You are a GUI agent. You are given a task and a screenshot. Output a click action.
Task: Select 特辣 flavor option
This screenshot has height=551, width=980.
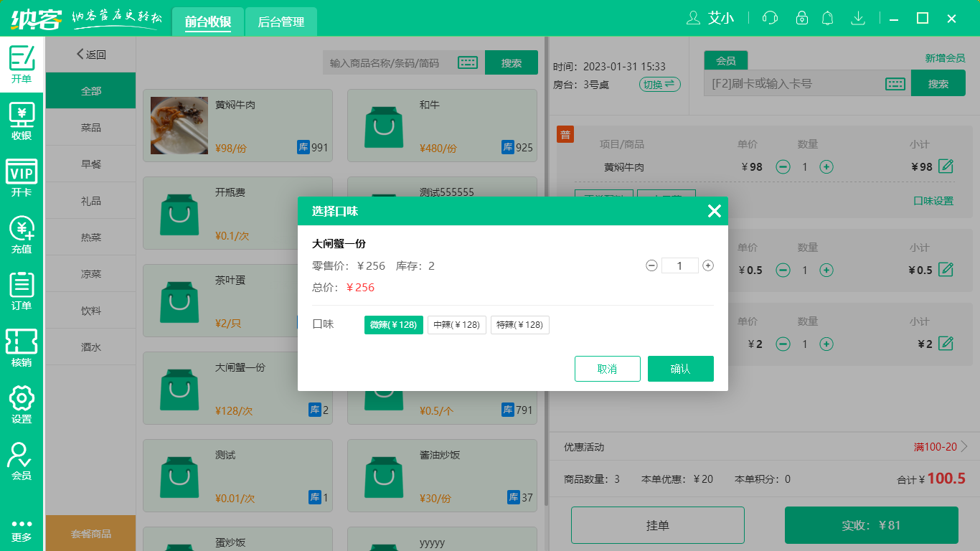pyautogui.click(x=520, y=325)
